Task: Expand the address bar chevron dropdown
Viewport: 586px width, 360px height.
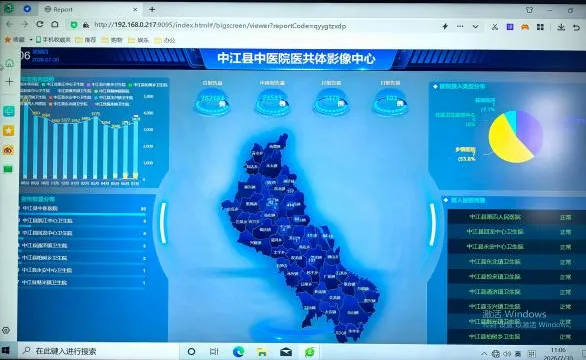Action: tap(475, 27)
